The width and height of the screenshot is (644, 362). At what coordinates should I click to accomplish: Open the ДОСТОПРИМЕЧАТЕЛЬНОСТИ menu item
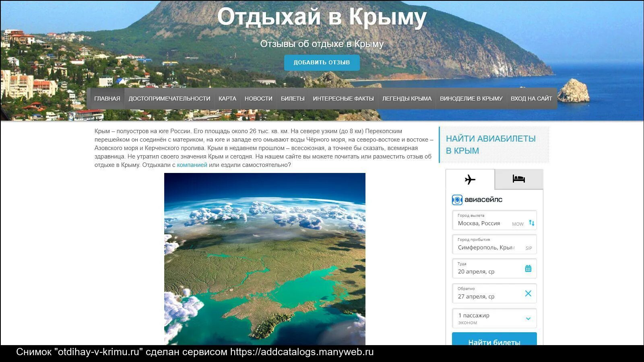point(169,99)
